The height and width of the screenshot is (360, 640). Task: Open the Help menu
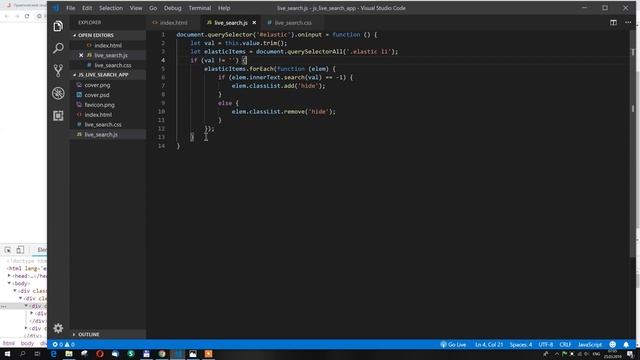[x=224, y=8]
